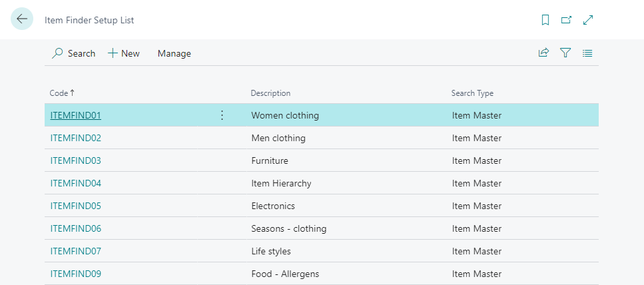The image size is (644, 285).
Task: Click the back arrow button
Action: pyautogui.click(x=21, y=19)
